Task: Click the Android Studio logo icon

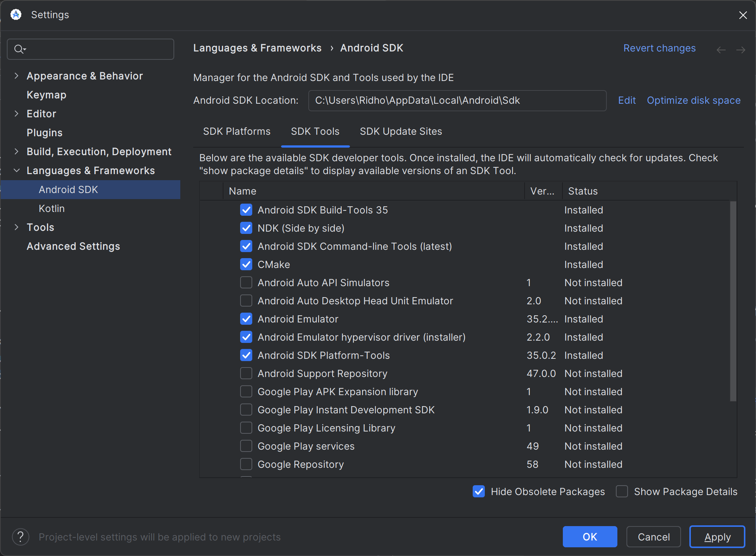Action: click(x=16, y=15)
